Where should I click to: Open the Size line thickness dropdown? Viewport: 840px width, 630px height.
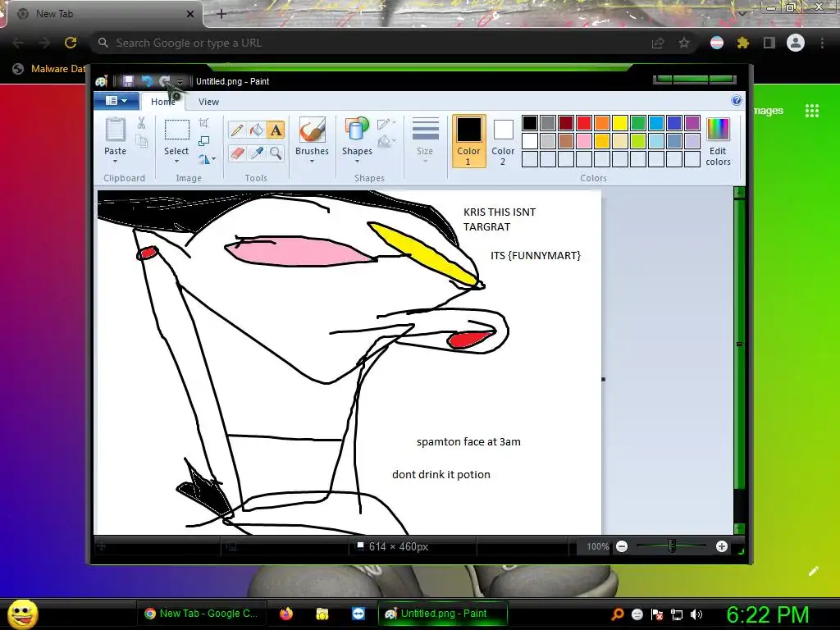click(x=426, y=140)
